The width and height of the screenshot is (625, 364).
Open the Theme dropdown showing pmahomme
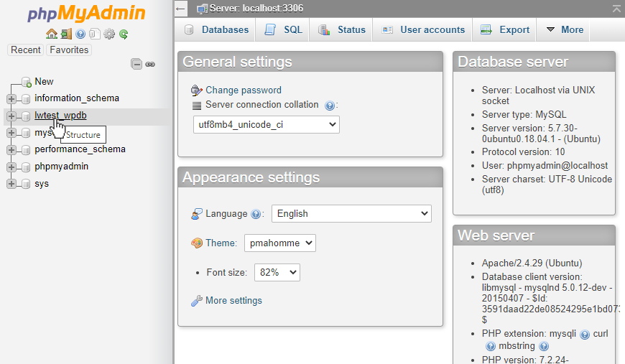click(x=279, y=243)
